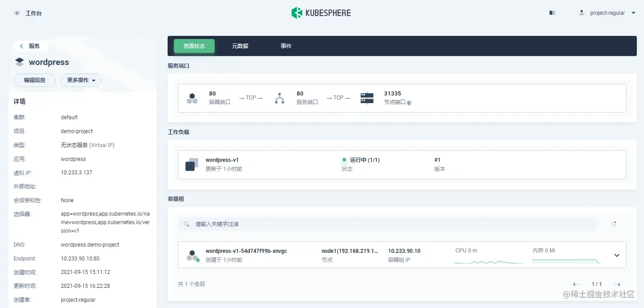Click the 共 1 个条目 total text
Viewport: 644px width, 308px height.
(191, 284)
